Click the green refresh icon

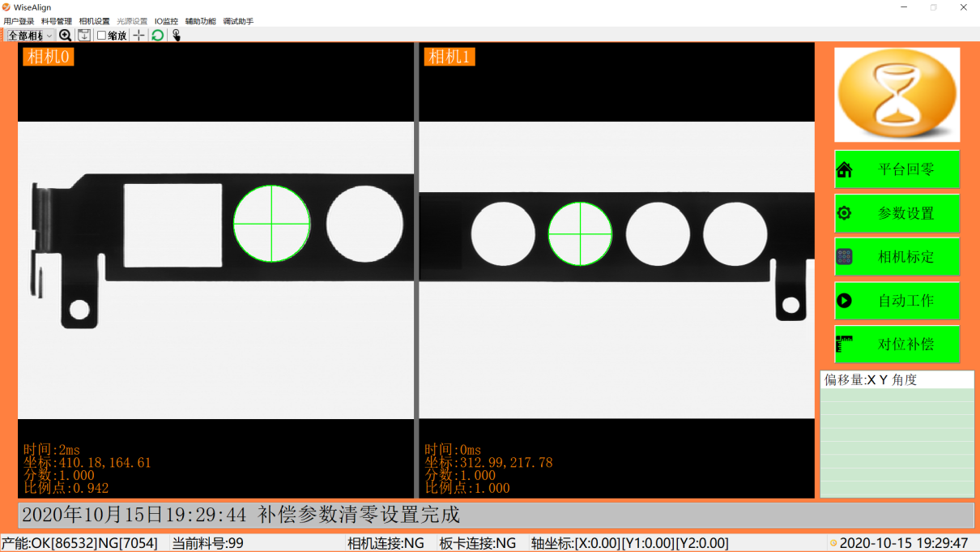[x=157, y=35]
